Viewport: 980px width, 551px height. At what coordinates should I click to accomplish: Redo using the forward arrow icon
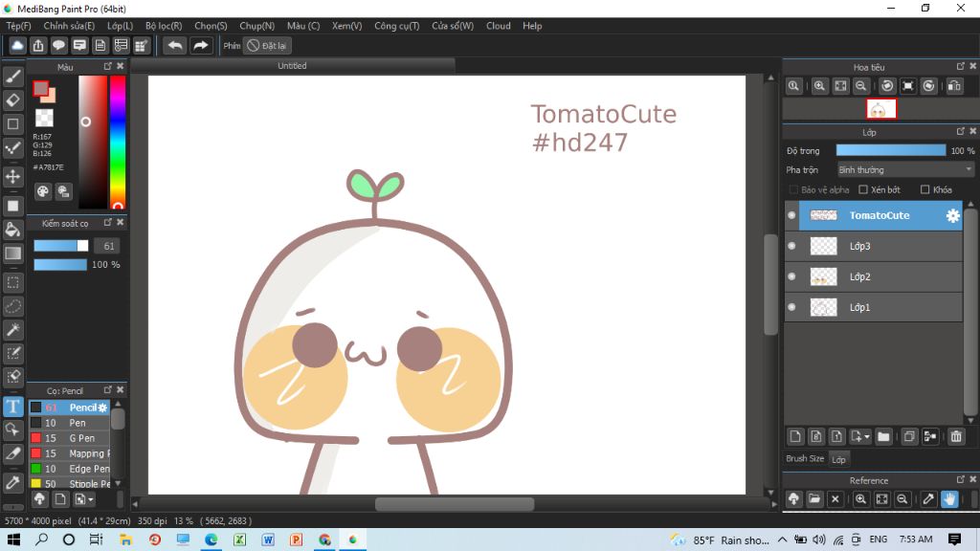(x=201, y=46)
